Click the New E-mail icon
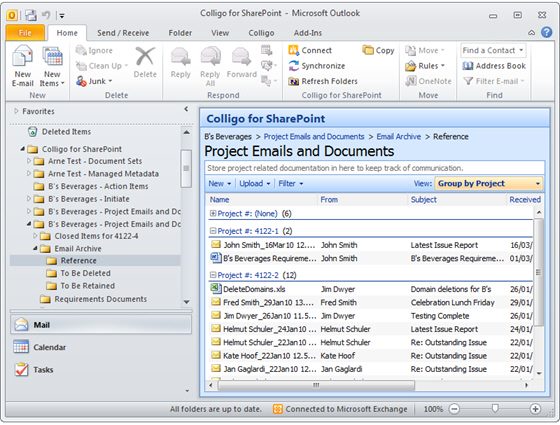 (22, 56)
